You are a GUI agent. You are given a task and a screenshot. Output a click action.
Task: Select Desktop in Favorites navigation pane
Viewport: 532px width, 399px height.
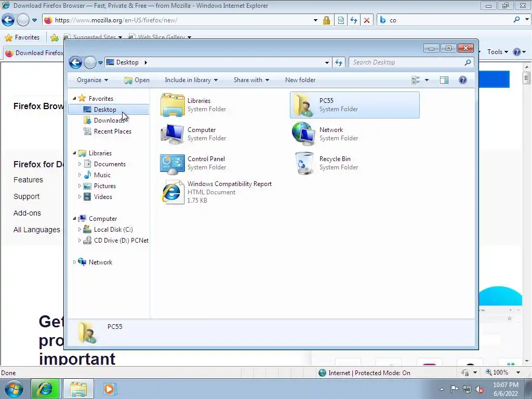tap(109, 110)
